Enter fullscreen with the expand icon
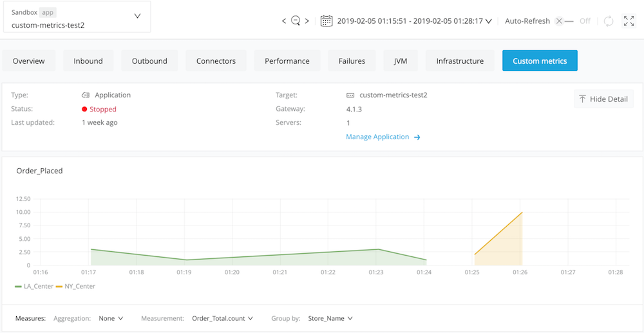This screenshot has height=333, width=644. click(x=629, y=21)
